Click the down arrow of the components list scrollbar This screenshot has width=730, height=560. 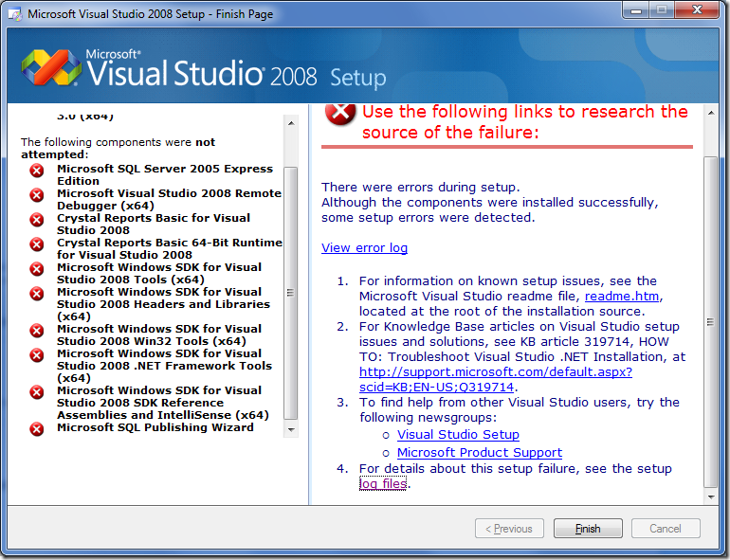291,429
